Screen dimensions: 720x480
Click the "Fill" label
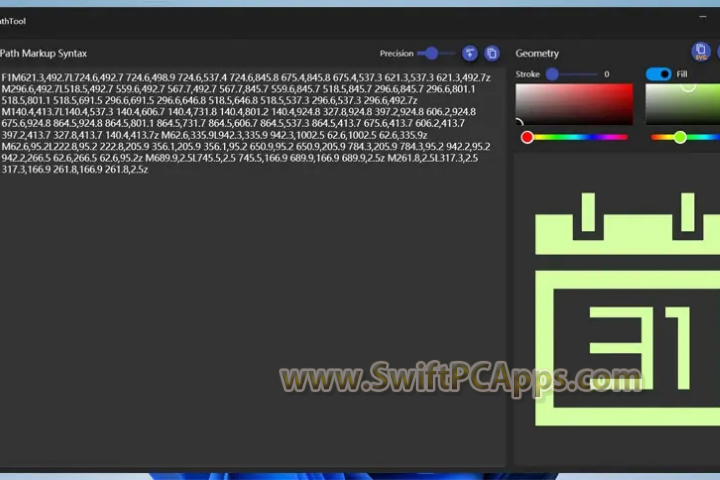(x=682, y=74)
